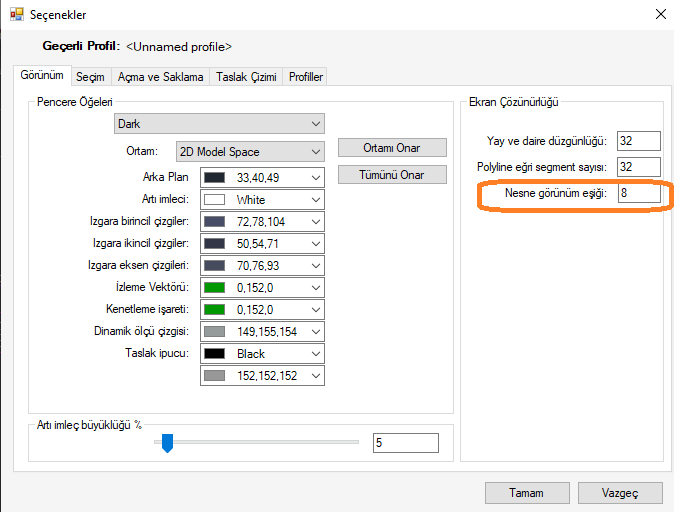
Task: Click the Artı imleç büyüklüğü slider handle
Action: coord(167,442)
